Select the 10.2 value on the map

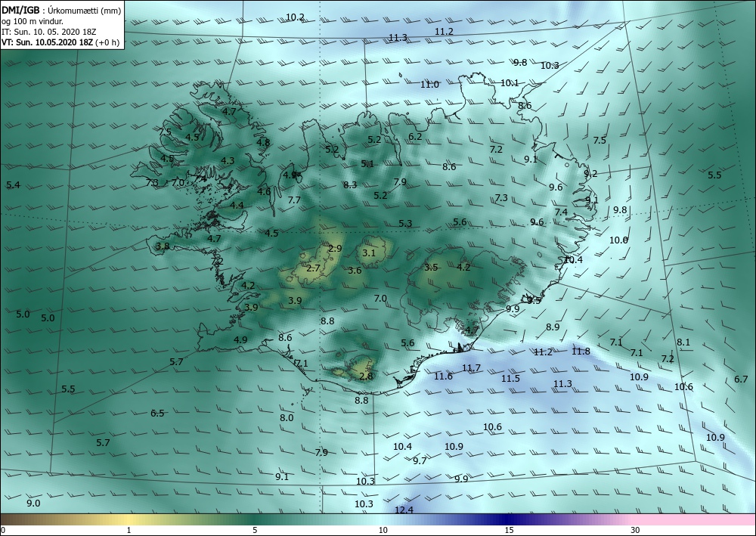point(295,17)
